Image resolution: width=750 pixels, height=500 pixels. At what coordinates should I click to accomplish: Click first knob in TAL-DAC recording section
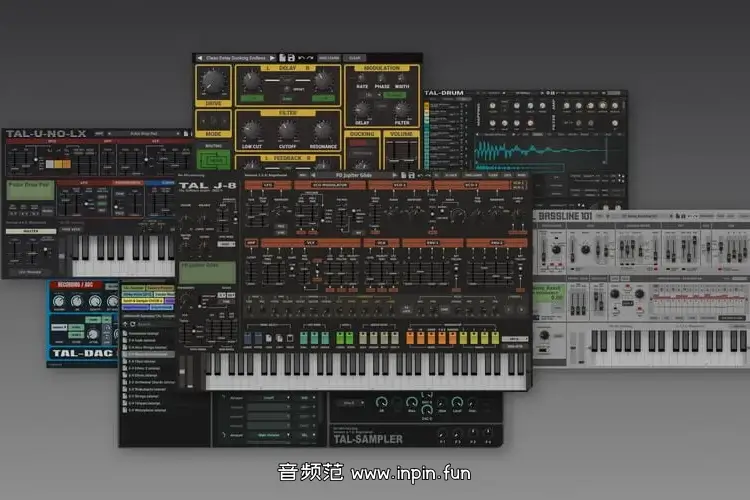[x=58, y=301]
